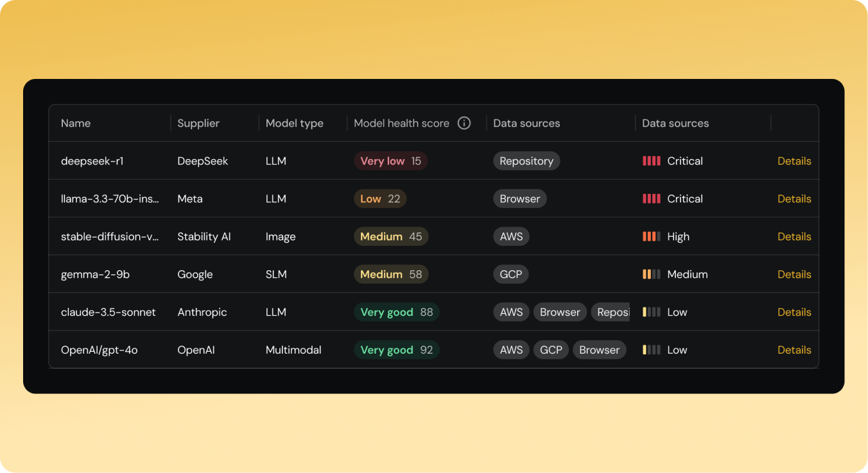
Task: Click the Data sources header next to Model health score
Action: [x=526, y=123]
